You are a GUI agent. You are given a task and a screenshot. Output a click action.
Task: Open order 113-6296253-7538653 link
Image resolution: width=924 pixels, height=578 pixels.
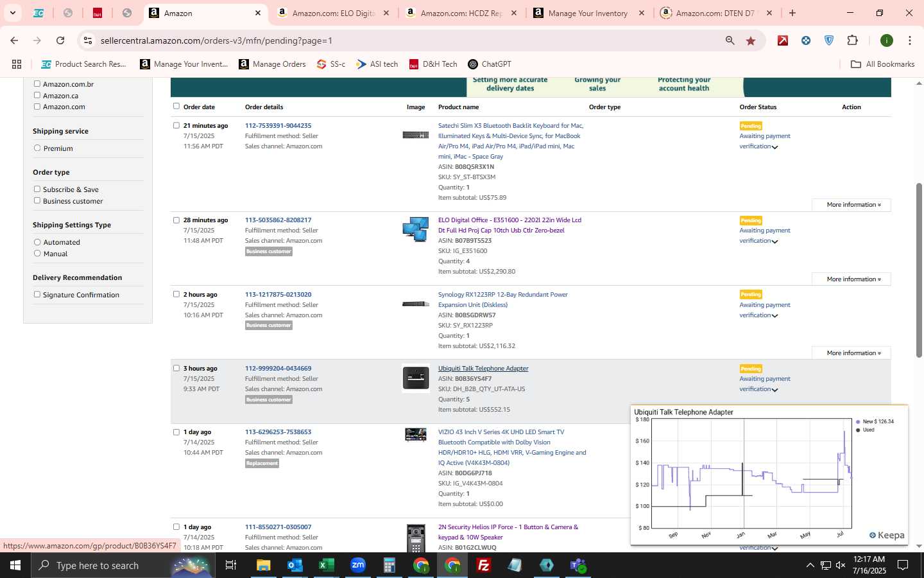[x=278, y=432]
